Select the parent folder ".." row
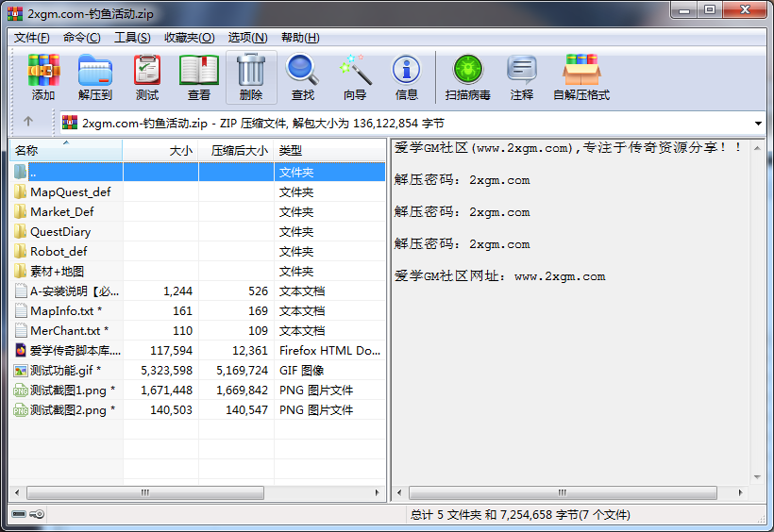The image size is (774, 532). (x=197, y=173)
